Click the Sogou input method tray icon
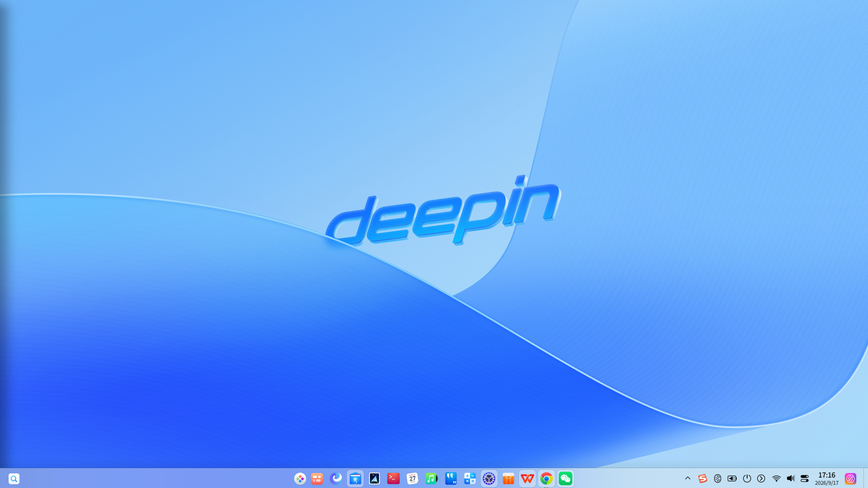Screen dimensions: 868x488 pyautogui.click(x=703, y=478)
